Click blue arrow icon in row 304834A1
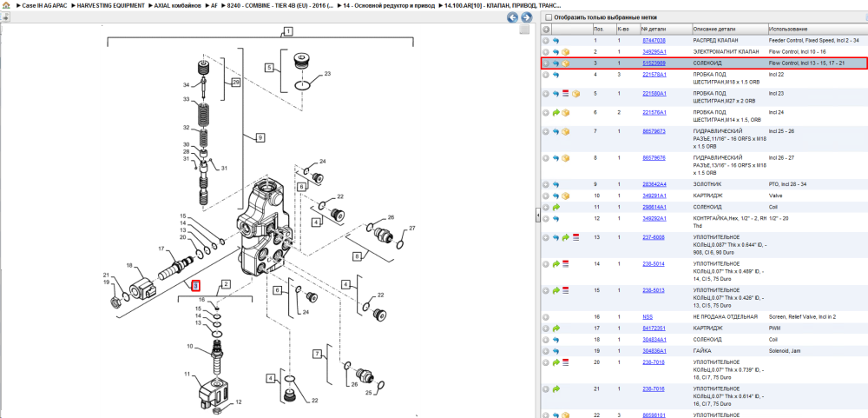Screen dimensions: 868x418 [x=556, y=339]
